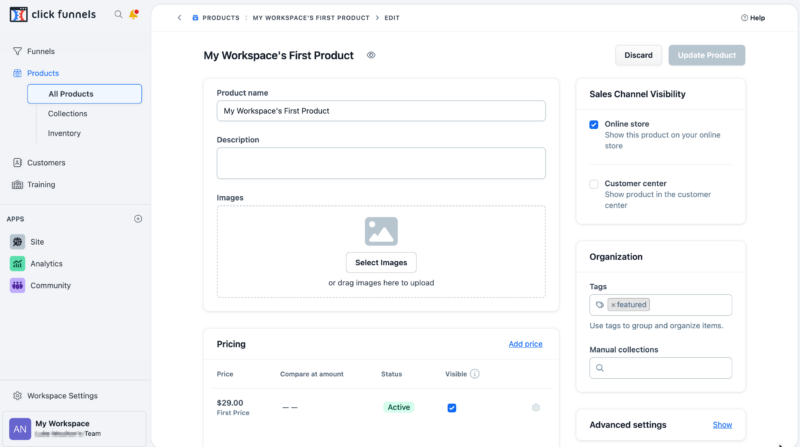The width and height of the screenshot is (800, 447).
Task: Focus the Product name input field
Action: (x=381, y=111)
